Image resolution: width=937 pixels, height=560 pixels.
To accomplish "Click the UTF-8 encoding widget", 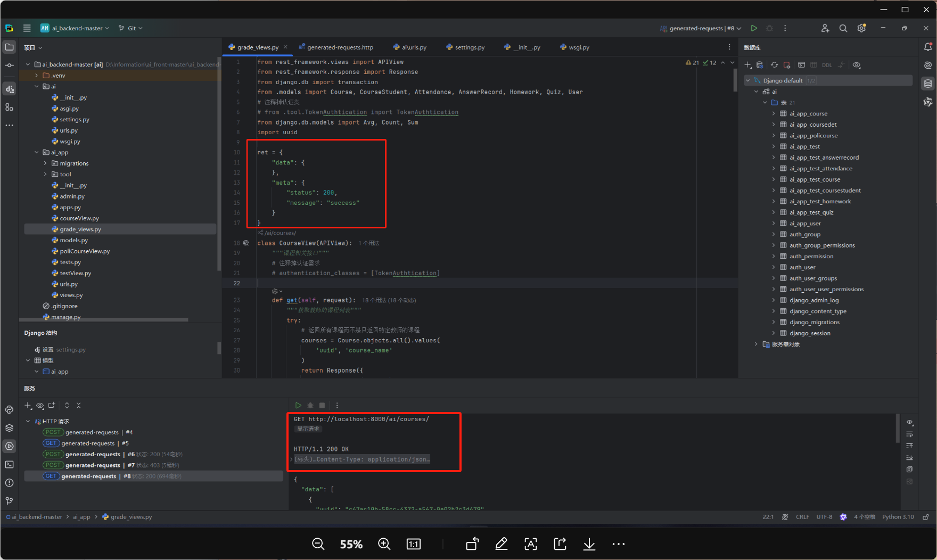I will 824,517.
